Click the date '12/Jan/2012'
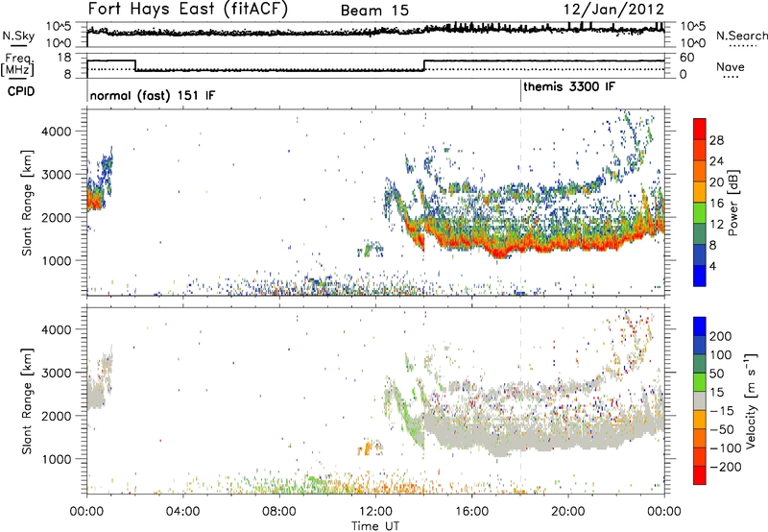This screenshot has width=768, height=532. (x=613, y=9)
